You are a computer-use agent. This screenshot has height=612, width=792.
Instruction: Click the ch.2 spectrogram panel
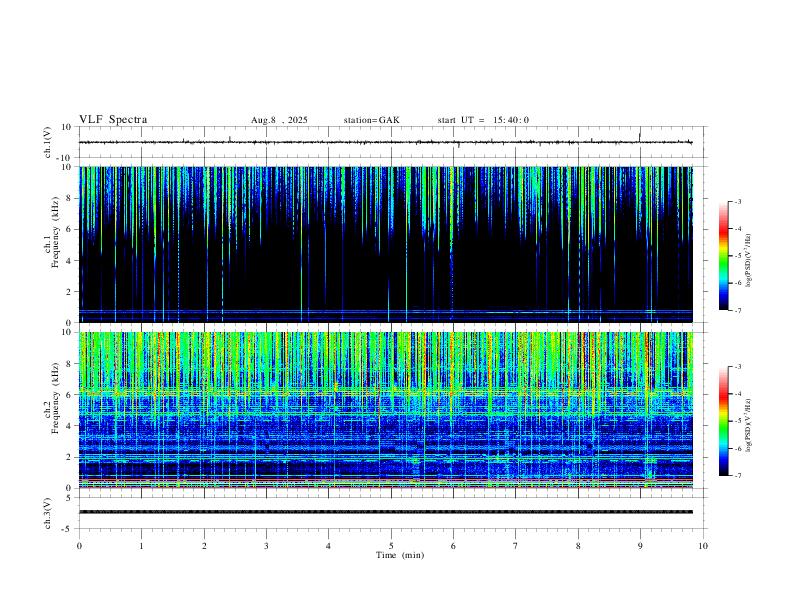click(x=385, y=410)
